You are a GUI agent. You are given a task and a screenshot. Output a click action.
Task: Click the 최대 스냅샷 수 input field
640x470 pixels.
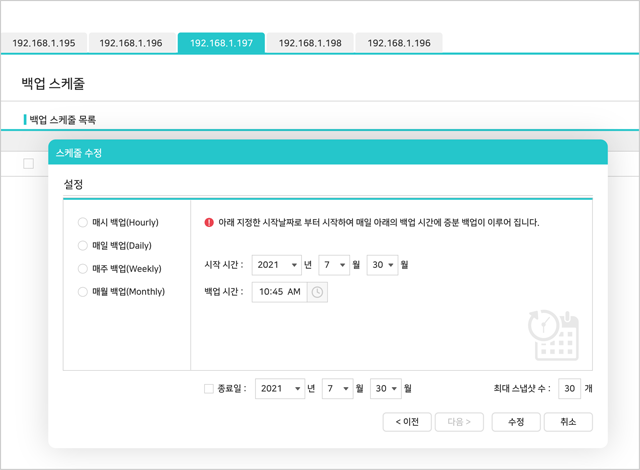568,388
